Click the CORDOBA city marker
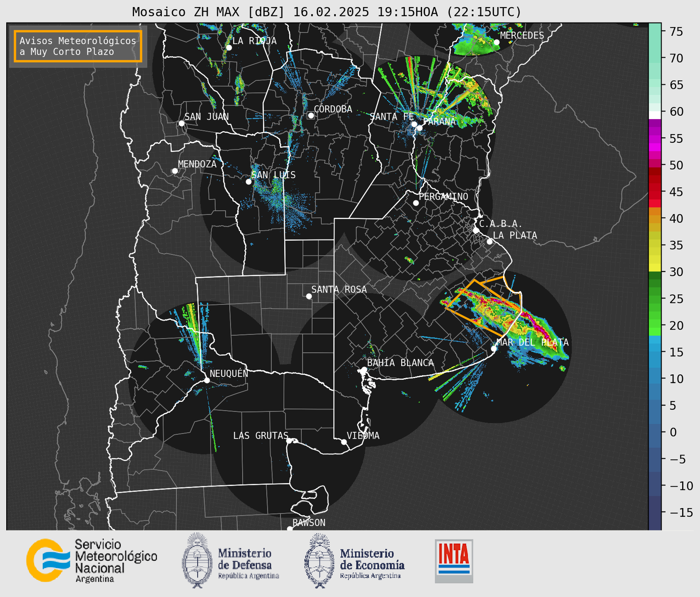The height and width of the screenshot is (597, 700). click(311, 115)
